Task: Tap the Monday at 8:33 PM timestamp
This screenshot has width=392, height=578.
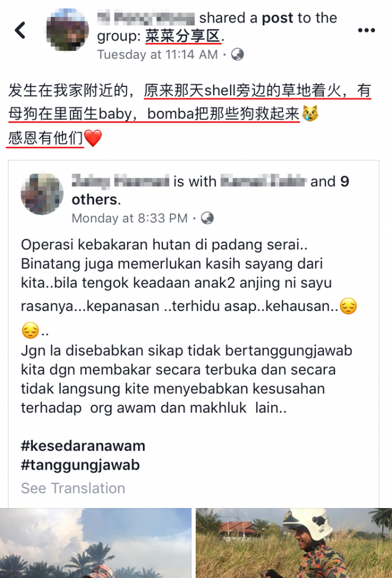Action: (130, 218)
